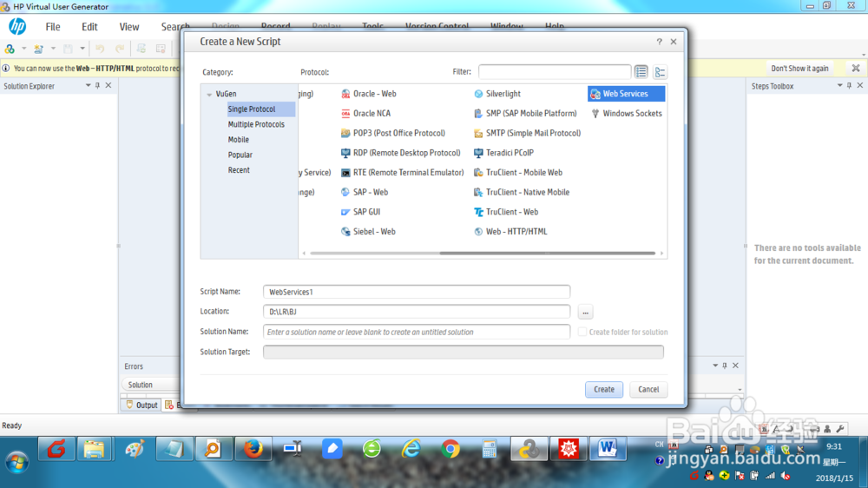Click Don't Show it again

799,68
